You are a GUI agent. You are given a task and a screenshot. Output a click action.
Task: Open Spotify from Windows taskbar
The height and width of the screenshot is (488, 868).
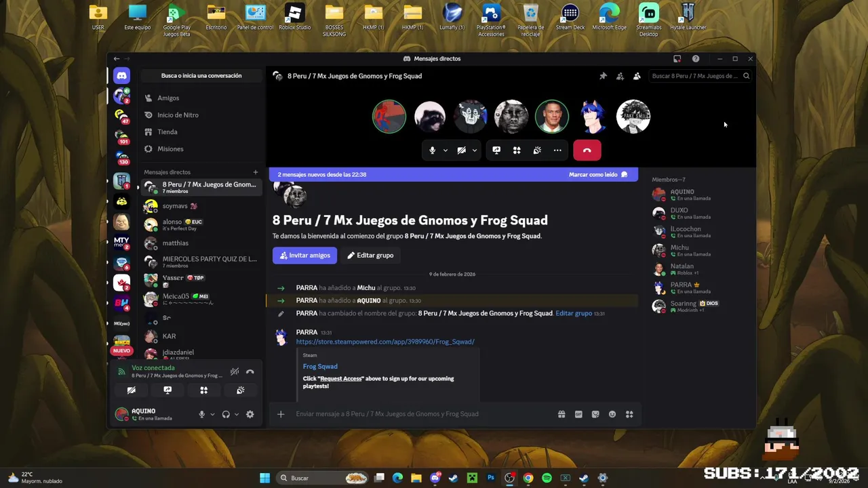547,478
